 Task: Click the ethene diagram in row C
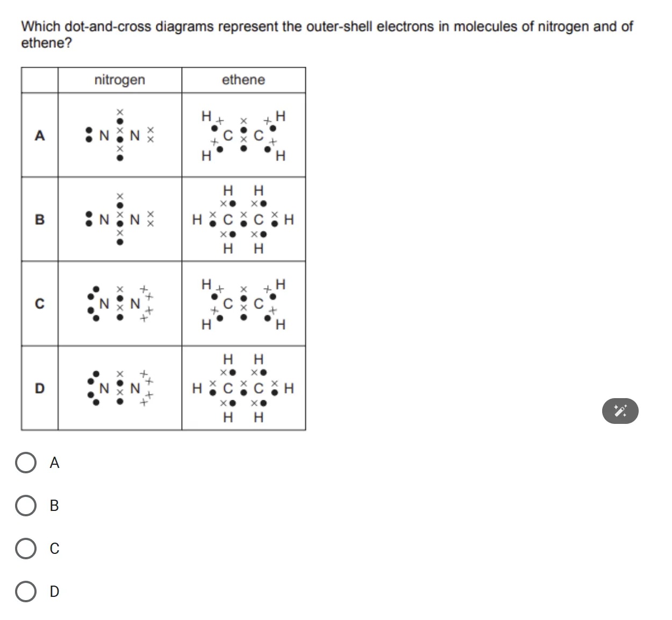(242, 304)
